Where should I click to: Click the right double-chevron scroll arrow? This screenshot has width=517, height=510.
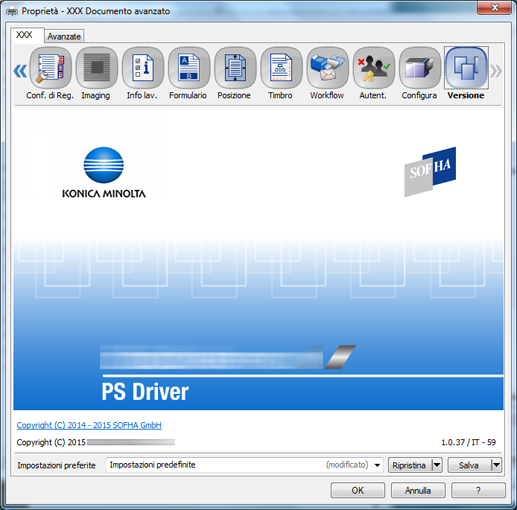click(x=496, y=71)
